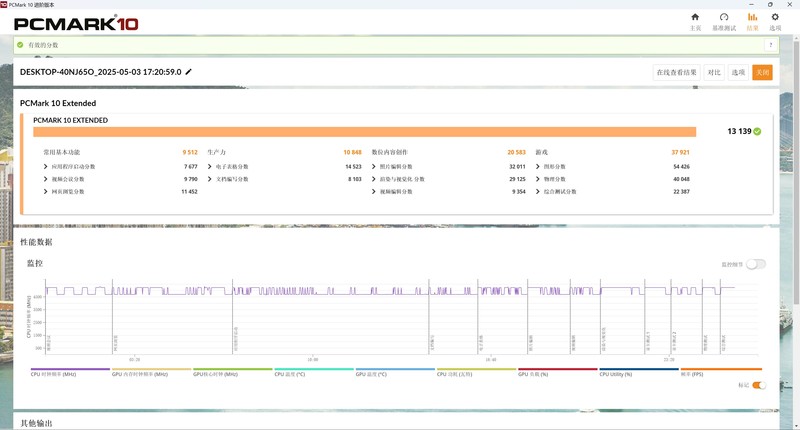Expand the 应用程序启动分数 row
The height and width of the screenshot is (430, 800).
point(45,166)
